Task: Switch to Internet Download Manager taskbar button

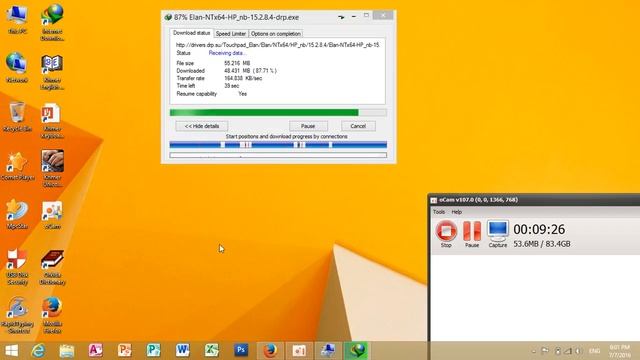Action: [x=357, y=351]
